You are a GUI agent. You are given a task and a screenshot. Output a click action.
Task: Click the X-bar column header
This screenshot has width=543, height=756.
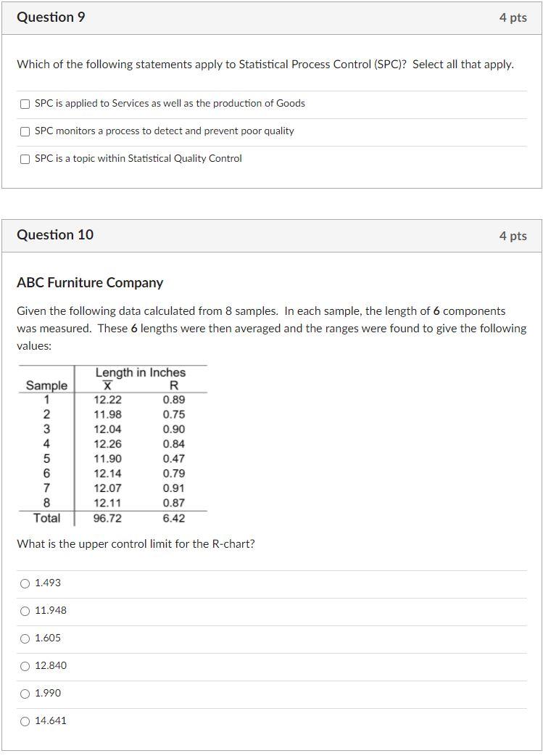[105, 385]
